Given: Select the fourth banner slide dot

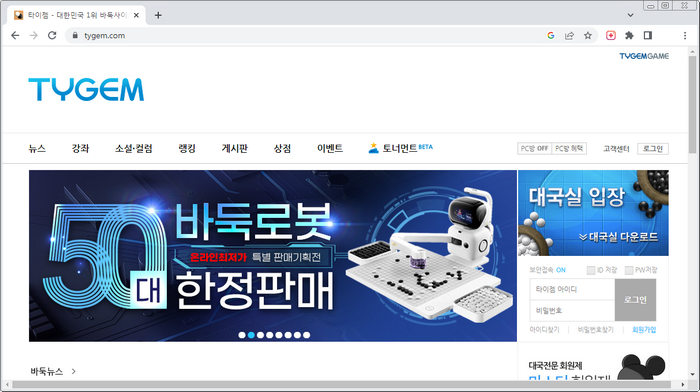Looking at the screenshot, I should pyautogui.click(x=270, y=335).
